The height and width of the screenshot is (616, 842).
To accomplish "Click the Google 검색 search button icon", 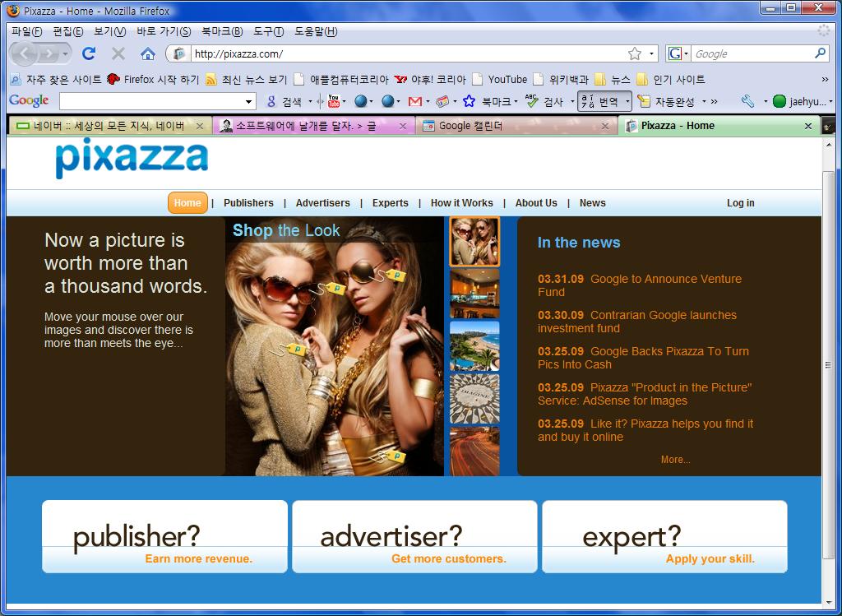I will [x=271, y=101].
